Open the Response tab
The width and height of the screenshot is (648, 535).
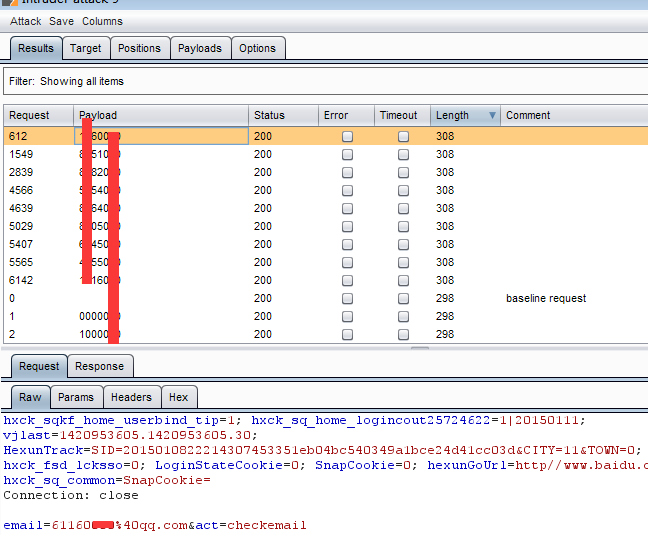100,366
